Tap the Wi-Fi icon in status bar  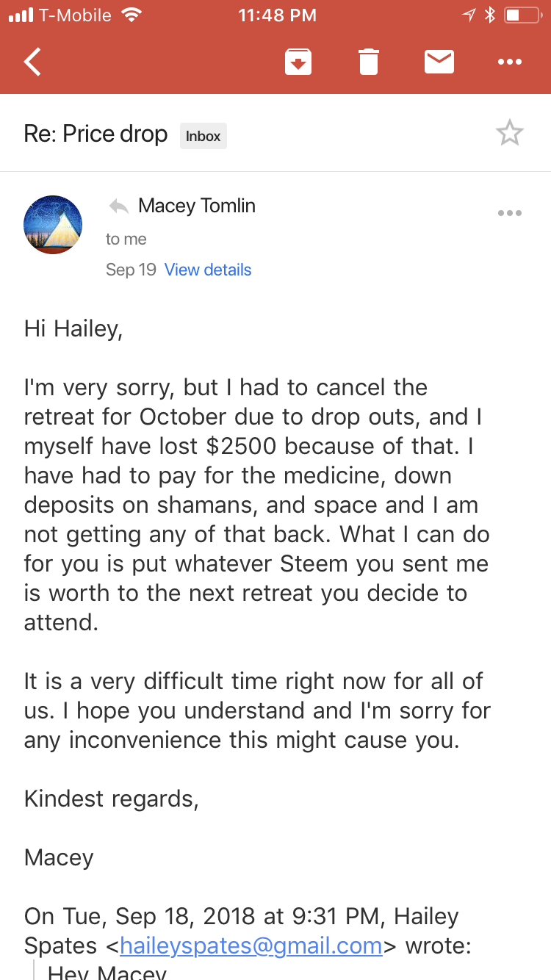(132, 15)
